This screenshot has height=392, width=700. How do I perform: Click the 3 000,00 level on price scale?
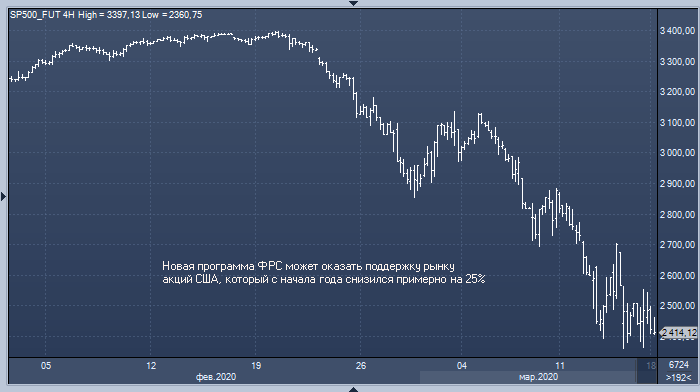678,153
